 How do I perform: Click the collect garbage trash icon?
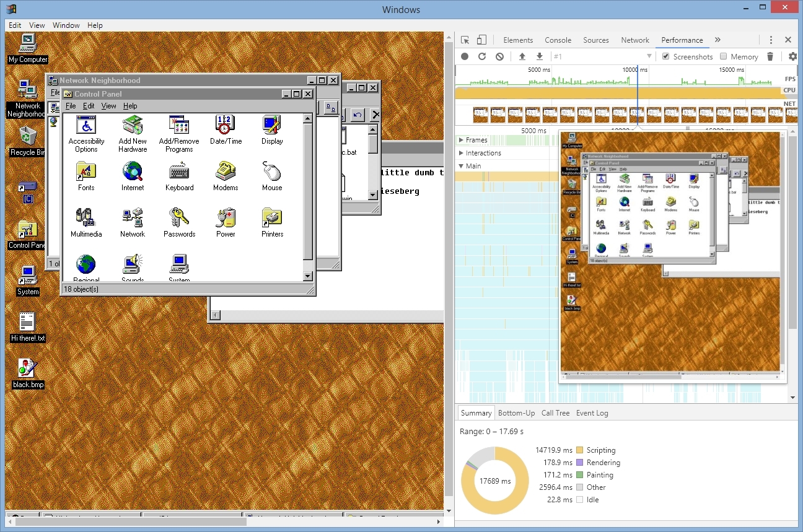pos(770,56)
